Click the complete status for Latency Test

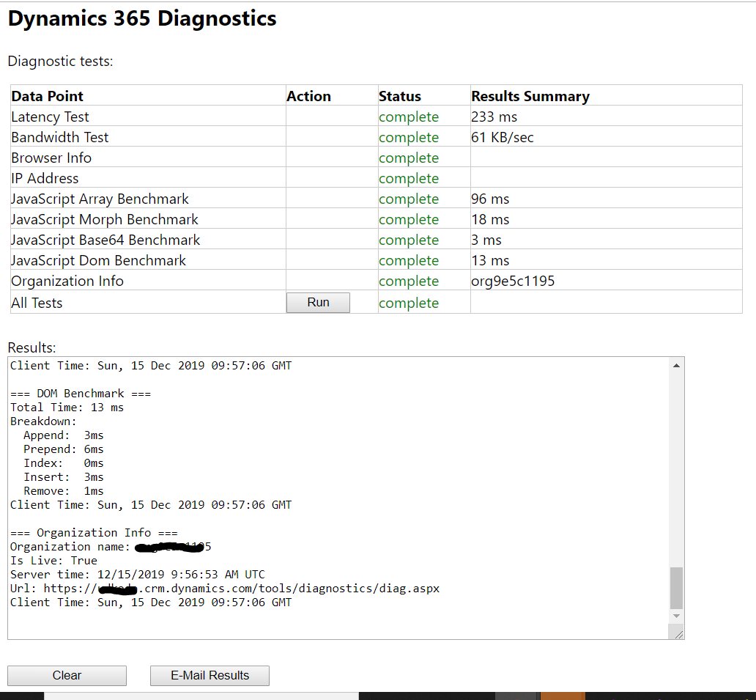pos(408,117)
